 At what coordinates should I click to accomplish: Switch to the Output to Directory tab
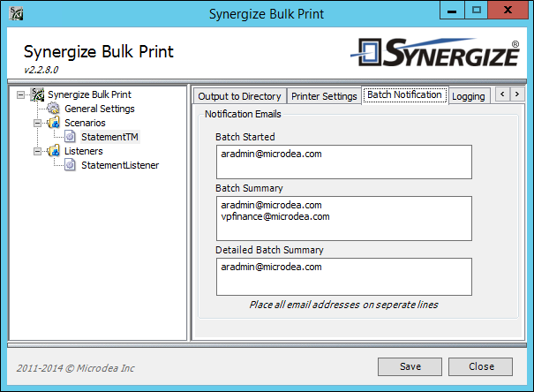click(240, 96)
